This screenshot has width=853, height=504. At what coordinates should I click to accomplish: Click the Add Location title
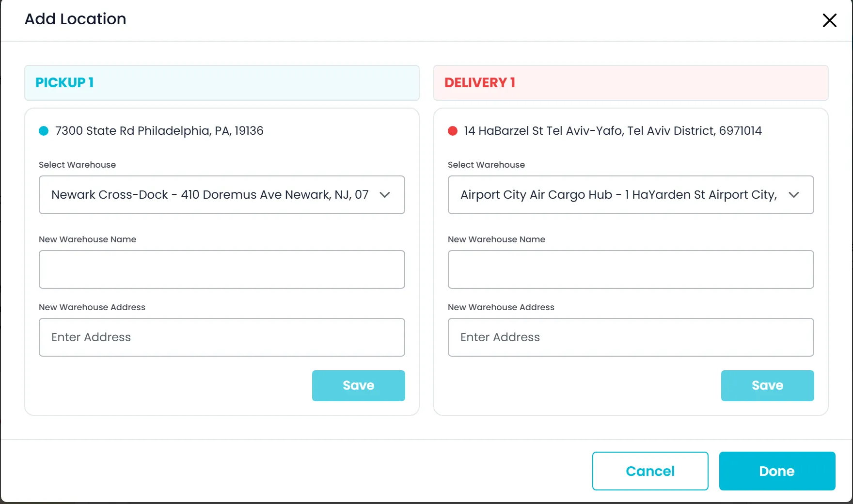tap(76, 19)
